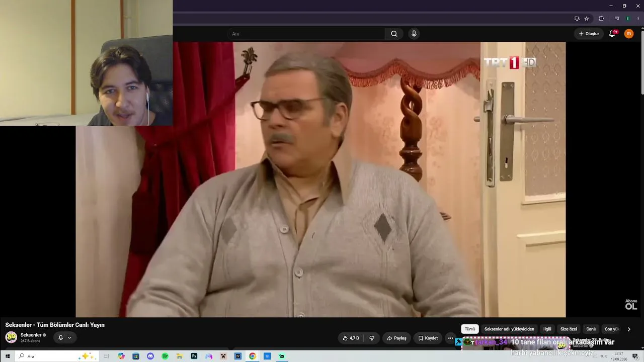
Task: Click the Seksenler video player frame
Action: tap(320, 179)
